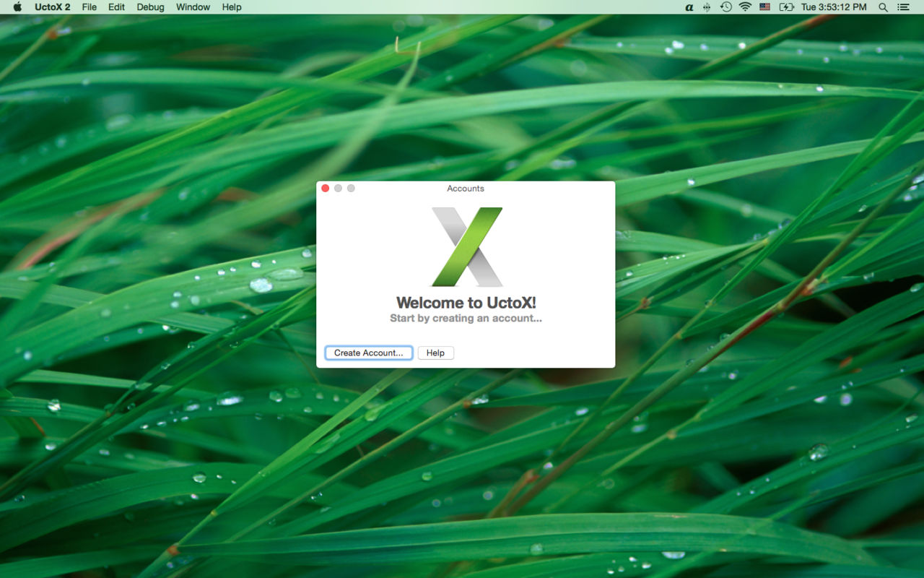Open the battery charging status menu
The image size is (924, 578).
coord(786,7)
